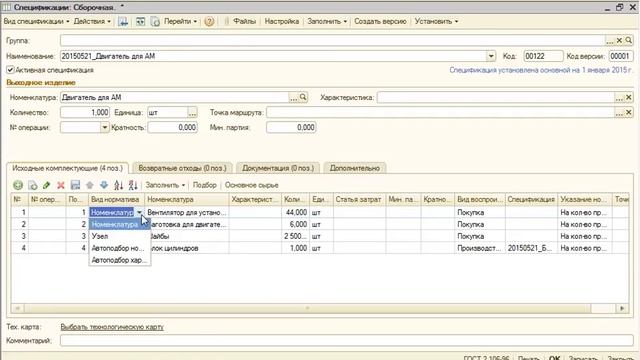Click the first blue icon in main toolbar
The width and height of the screenshot is (640, 360).
tap(123, 21)
